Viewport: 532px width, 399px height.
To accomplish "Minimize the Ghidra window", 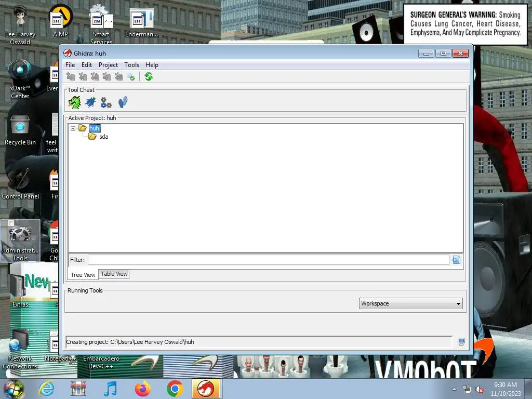I will tap(426, 54).
